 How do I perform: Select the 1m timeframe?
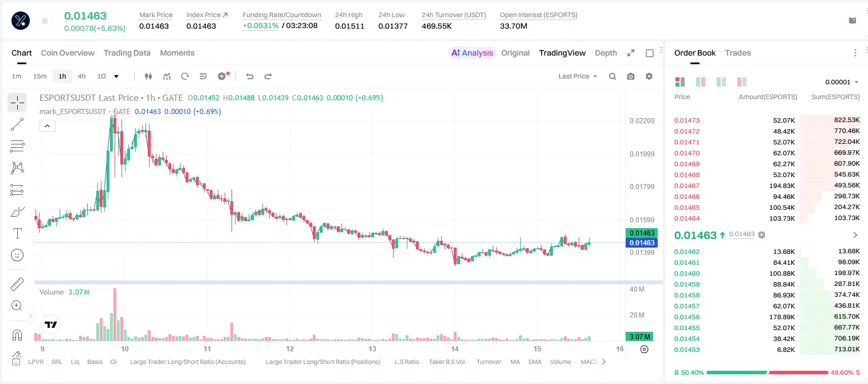pyautogui.click(x=17, y=76)
